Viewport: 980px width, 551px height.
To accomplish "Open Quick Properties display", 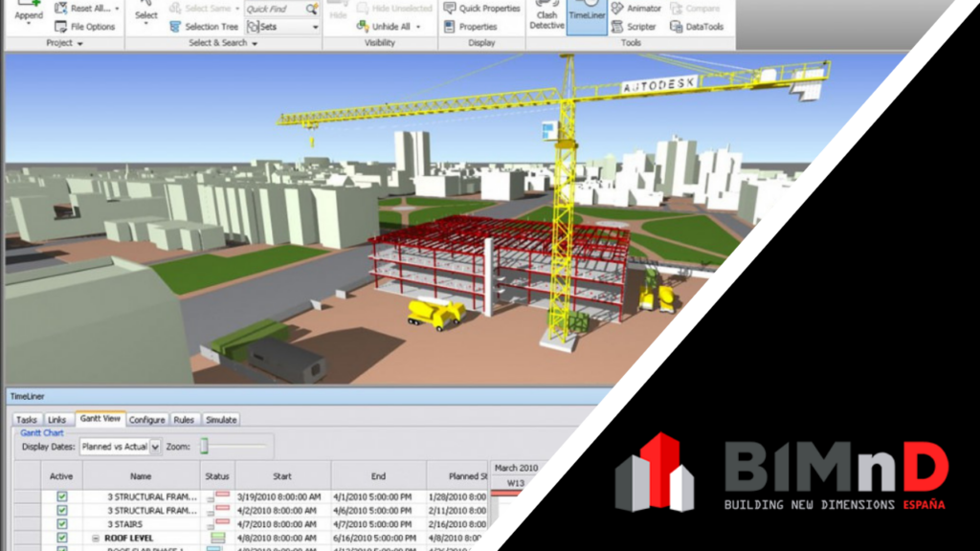I will 481,9.
